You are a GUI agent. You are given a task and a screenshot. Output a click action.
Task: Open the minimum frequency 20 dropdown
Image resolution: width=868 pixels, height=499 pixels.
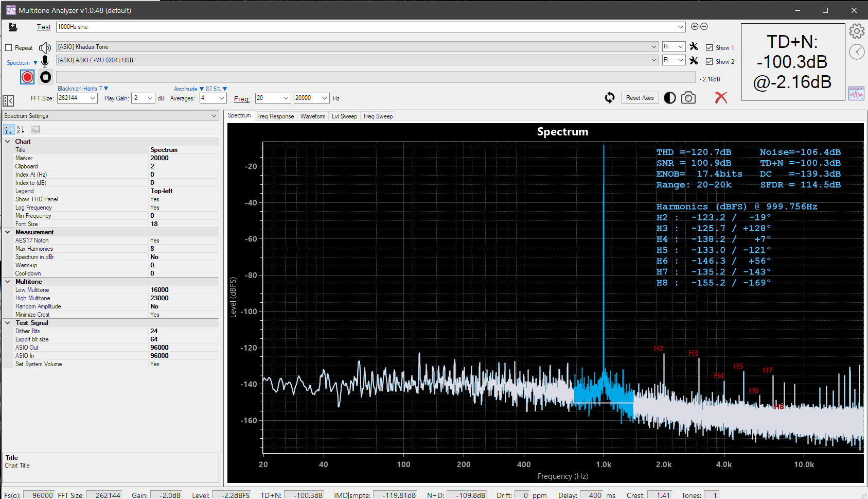[286, 98]
